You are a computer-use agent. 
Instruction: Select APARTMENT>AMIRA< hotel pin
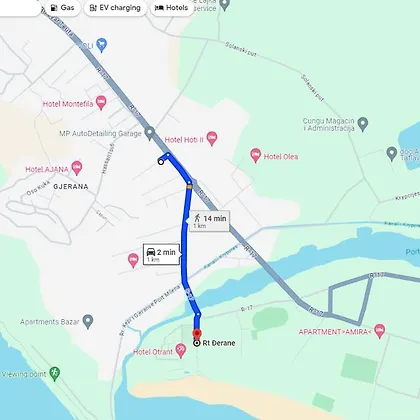click(x=379, y=331)
